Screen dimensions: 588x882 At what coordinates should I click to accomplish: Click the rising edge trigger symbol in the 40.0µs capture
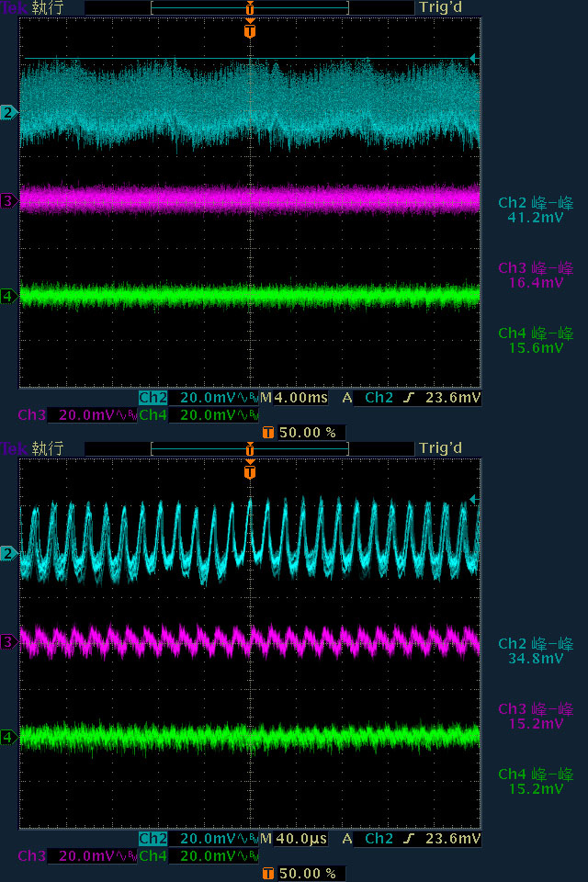pyautogui.click(x=409, y=839)
